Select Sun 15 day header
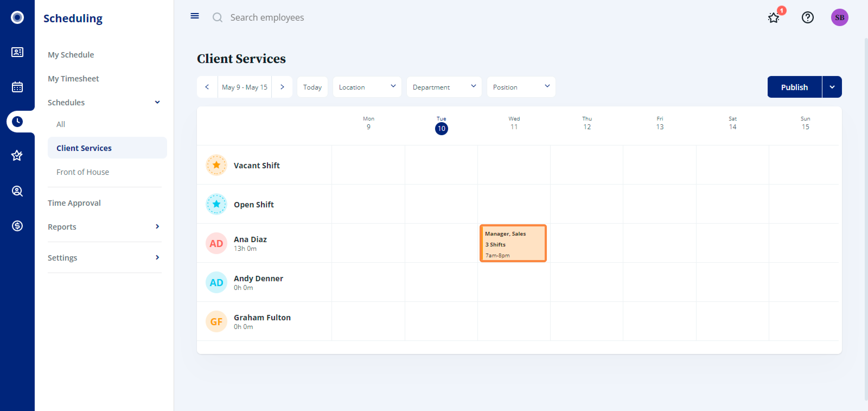 pos(805,123)
